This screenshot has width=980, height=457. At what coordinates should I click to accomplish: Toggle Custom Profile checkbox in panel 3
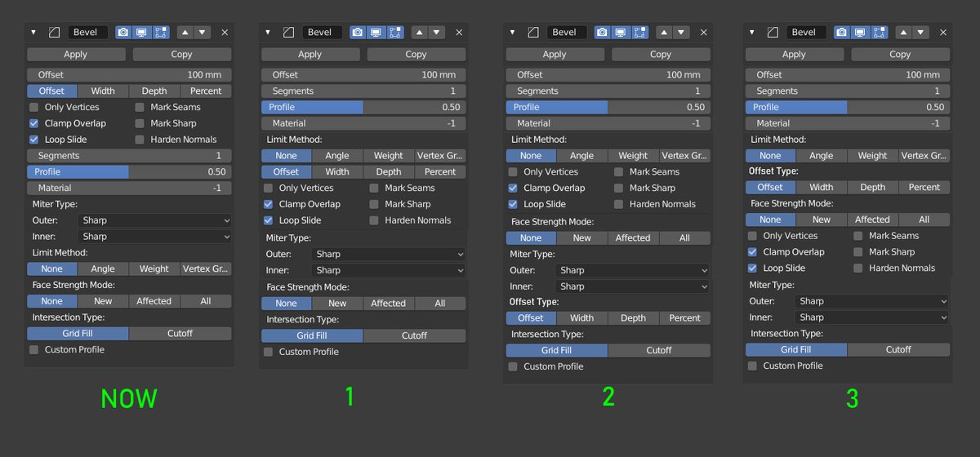pos(752,366)
